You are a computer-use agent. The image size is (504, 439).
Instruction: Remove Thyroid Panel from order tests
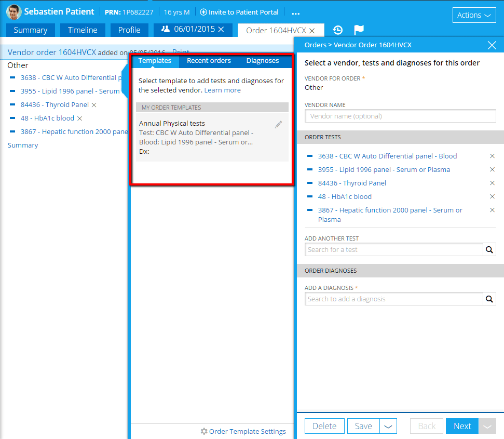click(x=492, y=183)
